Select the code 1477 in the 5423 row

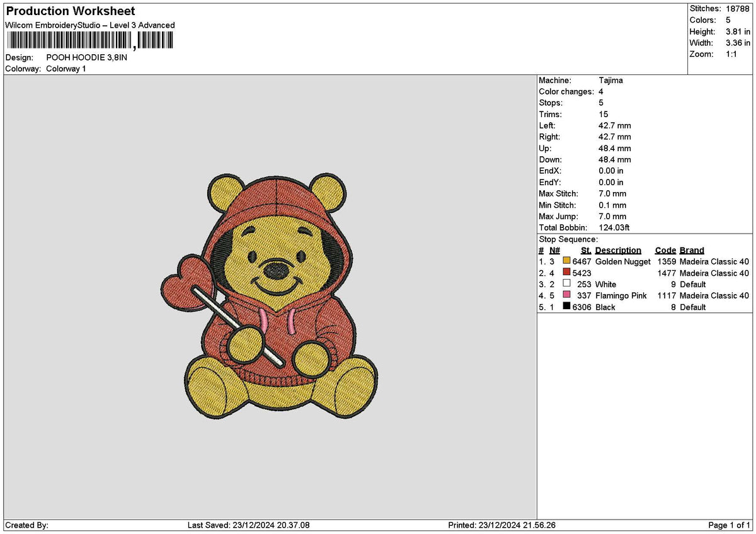[x=667, y=273]
